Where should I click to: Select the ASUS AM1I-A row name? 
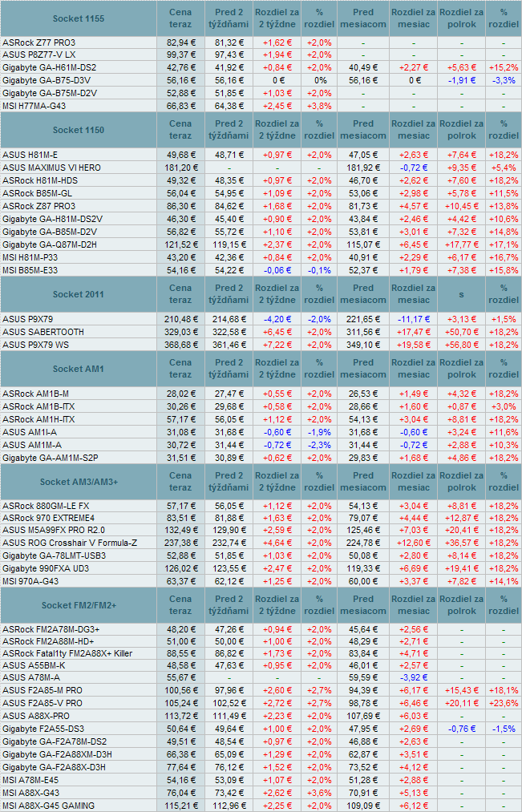29,431
